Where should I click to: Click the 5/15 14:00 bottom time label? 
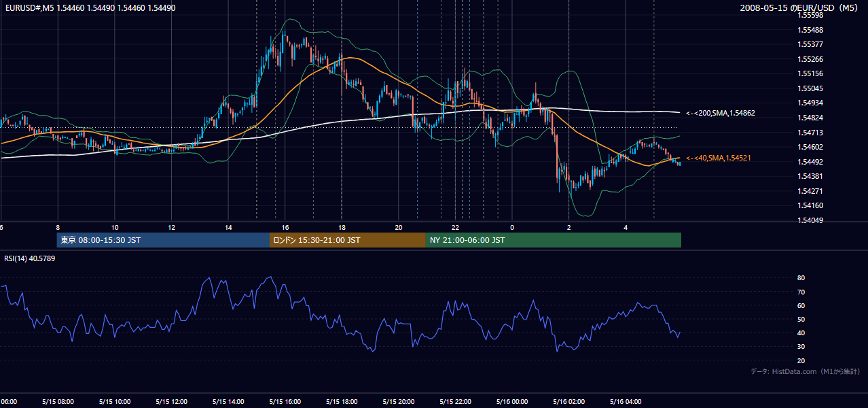click(228, 402)
